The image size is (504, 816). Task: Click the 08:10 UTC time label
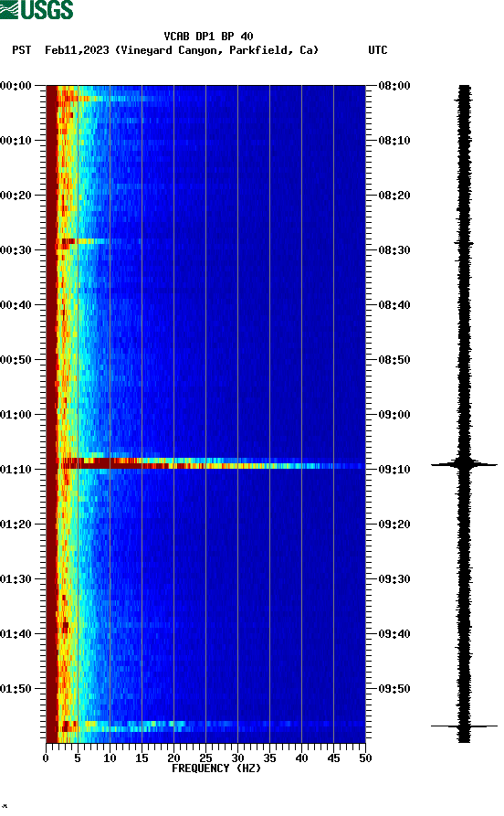(394, 141)
